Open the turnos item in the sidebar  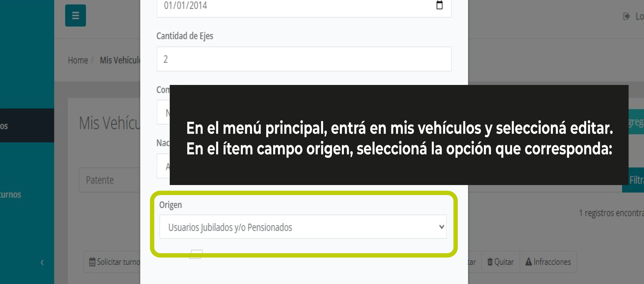pos(11,195)
